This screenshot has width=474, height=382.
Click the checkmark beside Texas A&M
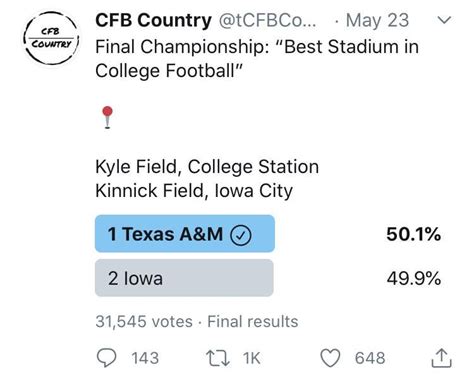(x=241, y=235)
